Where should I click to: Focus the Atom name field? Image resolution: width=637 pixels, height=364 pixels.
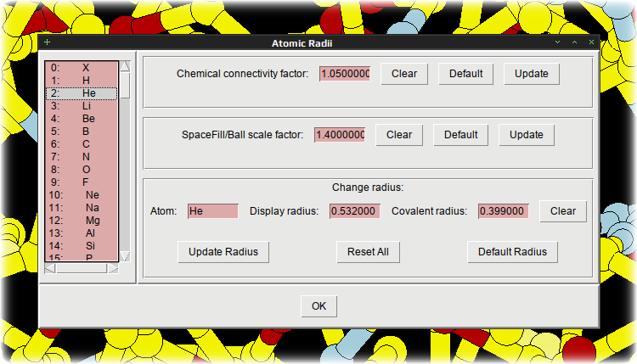pos(213,211)
